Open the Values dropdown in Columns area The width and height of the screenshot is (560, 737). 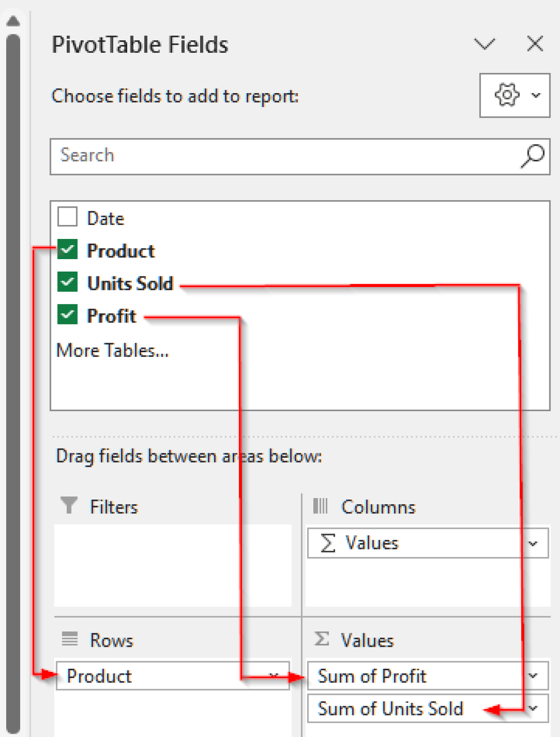coord(533,543)
